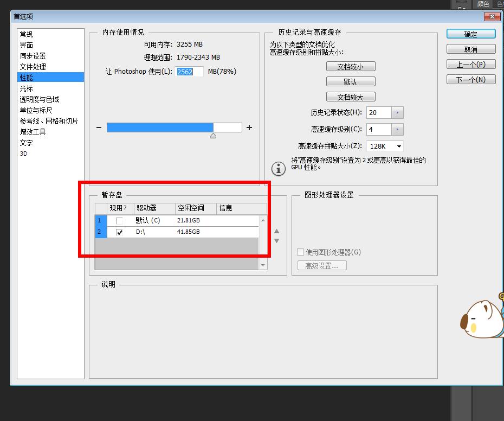Screen dimensions: 504x421
Task: Click the 文档较小 optimization button
Action: pyautogui.click(x=351, y=66)
